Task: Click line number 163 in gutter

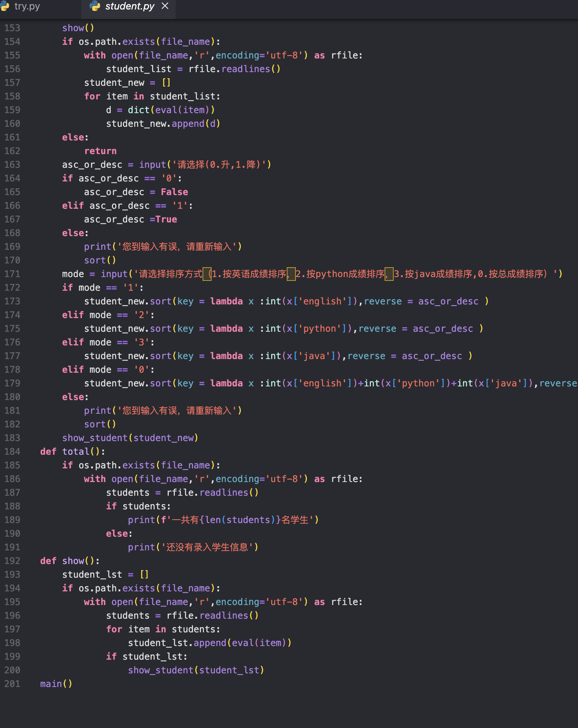Action: click(x=12, y=165)
